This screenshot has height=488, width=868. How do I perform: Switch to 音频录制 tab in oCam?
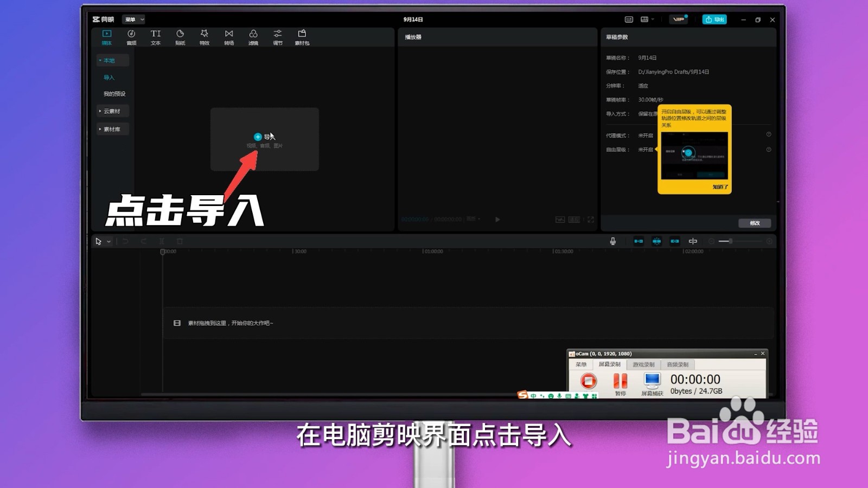click(678, 365)
